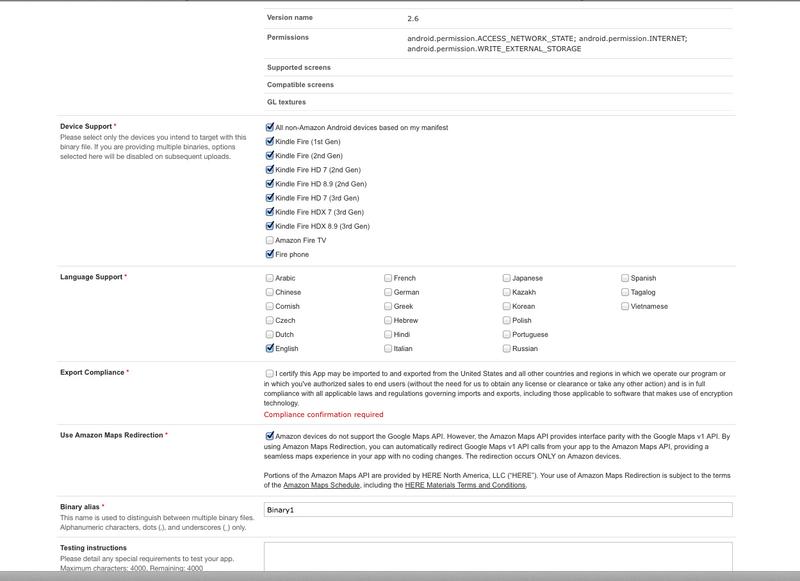This screenshot has width=800, height=581.
Task: Tick Vietnamese language checkbox
Action: pos(624,306)
